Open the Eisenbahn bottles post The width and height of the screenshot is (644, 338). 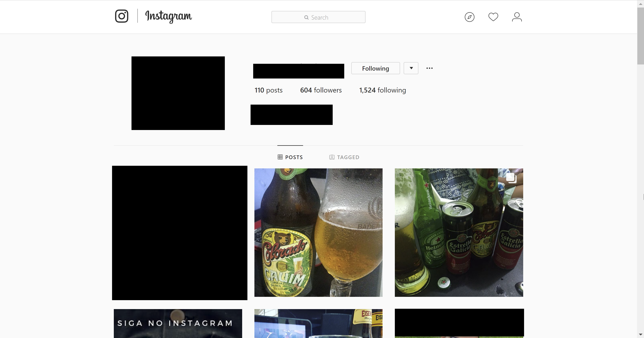point(318,323)
